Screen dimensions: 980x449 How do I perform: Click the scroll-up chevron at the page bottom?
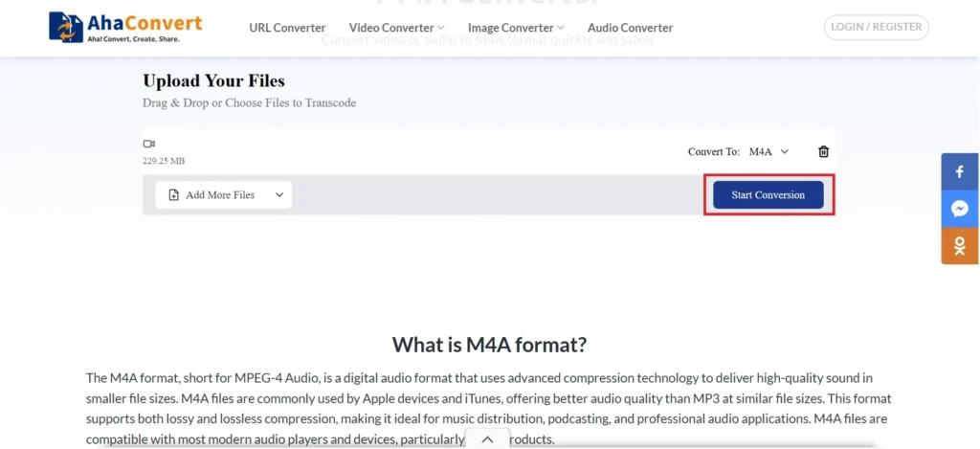click(x=487, y=439)
